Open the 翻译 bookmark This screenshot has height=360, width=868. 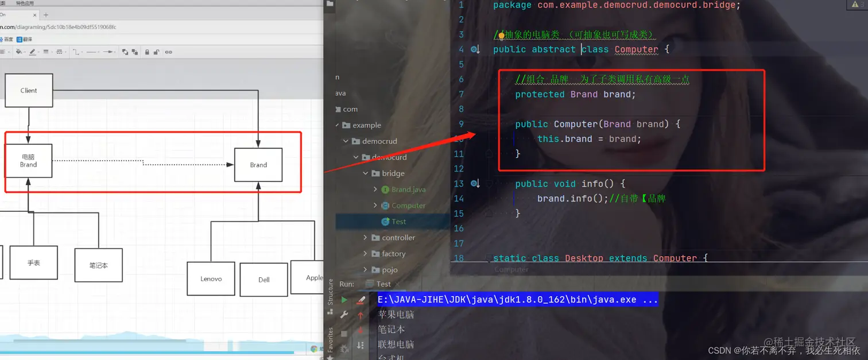coord(24,39)
